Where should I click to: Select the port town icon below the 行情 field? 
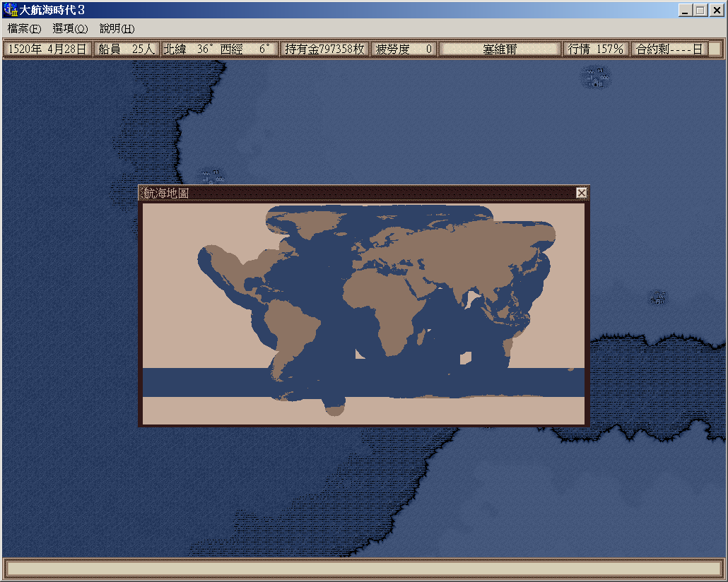(597, 76)
